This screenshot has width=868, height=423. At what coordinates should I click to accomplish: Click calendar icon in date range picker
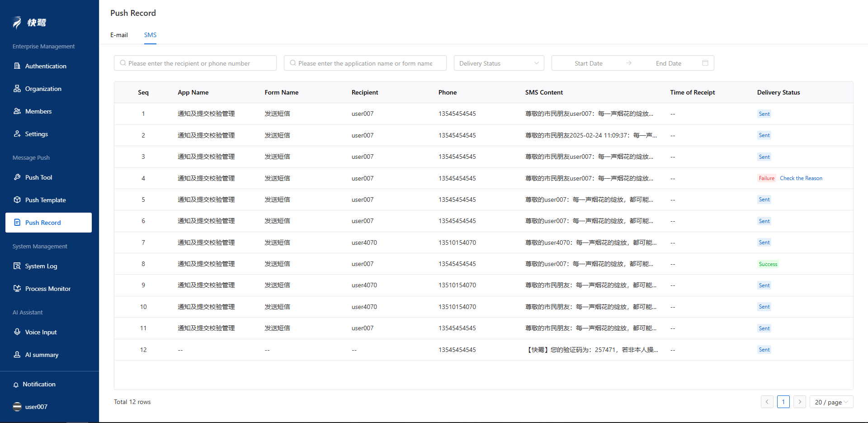pos(705,63)
